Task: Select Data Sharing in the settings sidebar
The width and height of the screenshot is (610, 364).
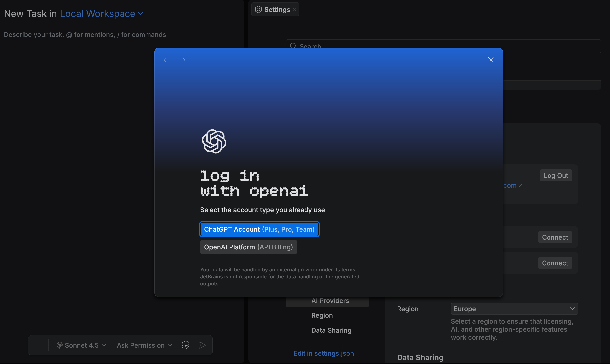Action: click(331, 330)
